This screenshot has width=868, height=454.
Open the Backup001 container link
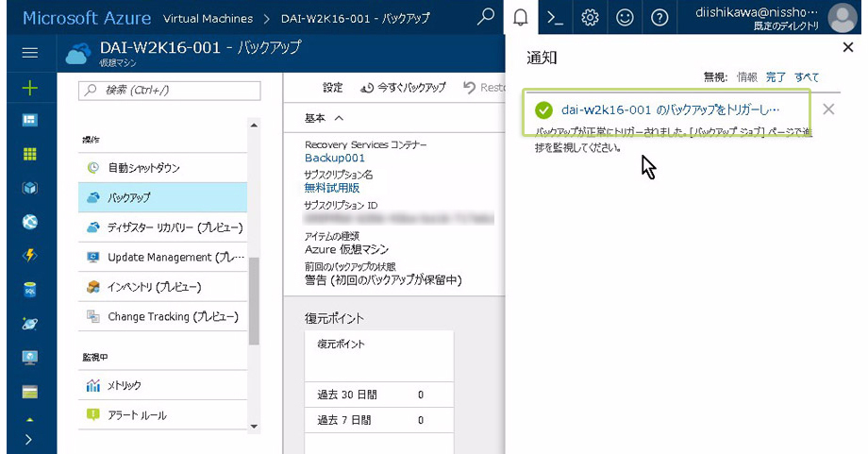tap(334, 158)
